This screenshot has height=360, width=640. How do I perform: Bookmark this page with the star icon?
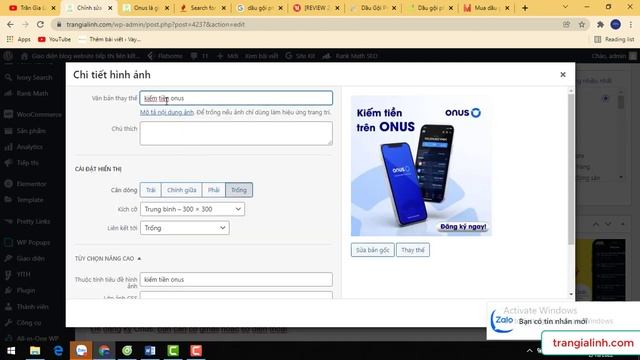(x=582, y=24)
